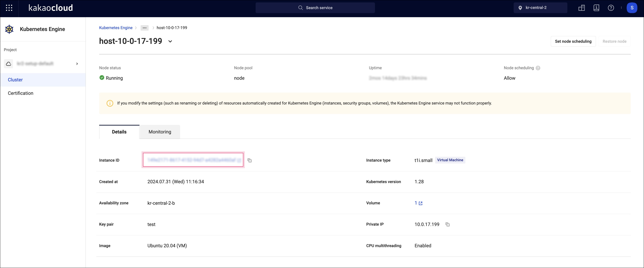The image size is (644, 268).
Task: Copy the Private IP address
Action: click(447, 224)
